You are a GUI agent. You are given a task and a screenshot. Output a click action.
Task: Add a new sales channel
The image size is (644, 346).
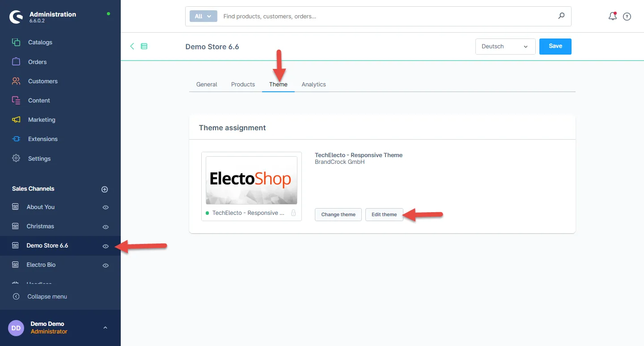pos(105,189)
